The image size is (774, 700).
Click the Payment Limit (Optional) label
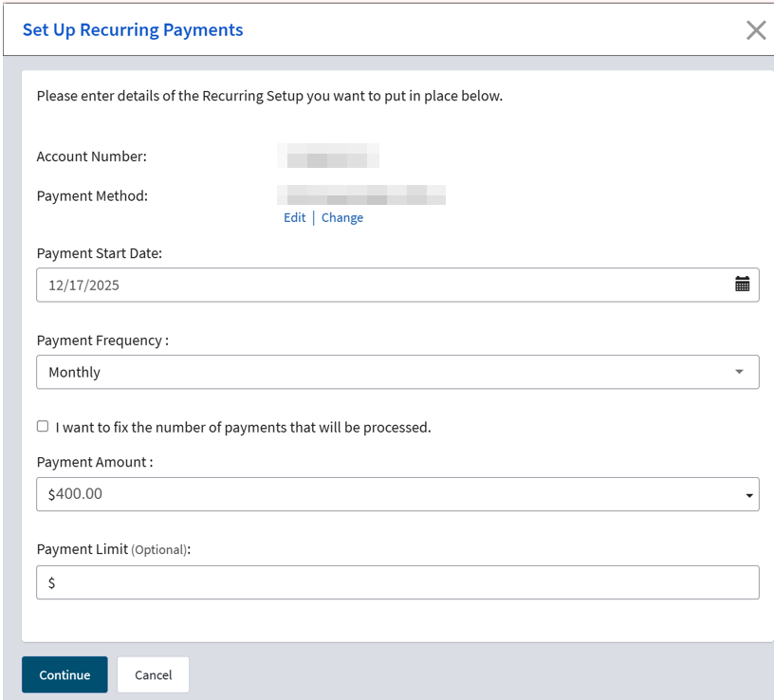(114, 549)
